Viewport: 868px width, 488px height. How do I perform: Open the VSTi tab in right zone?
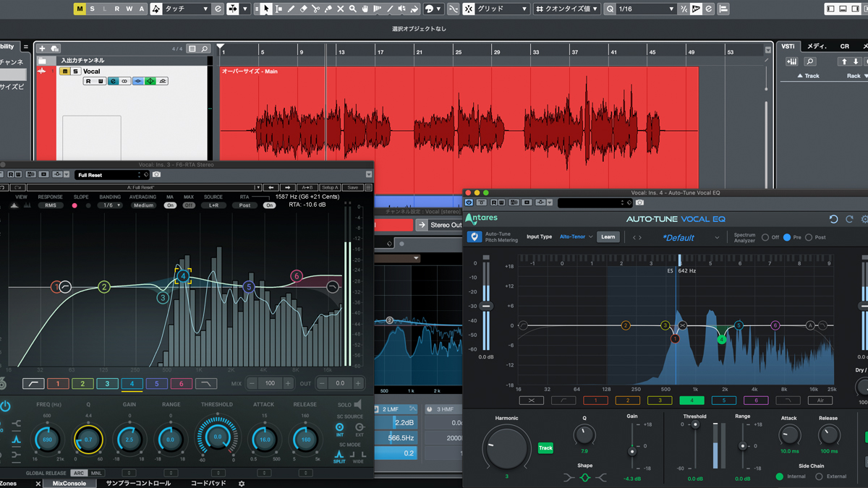(x=788, y=46)
